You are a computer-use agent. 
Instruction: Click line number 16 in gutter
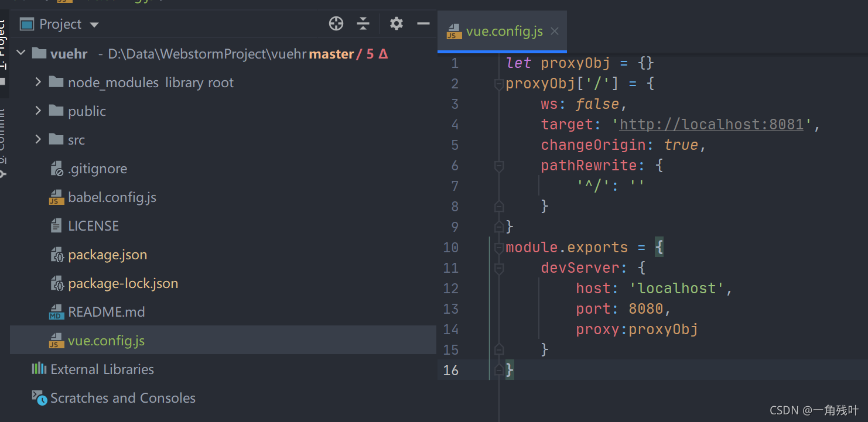click(451, 370)
